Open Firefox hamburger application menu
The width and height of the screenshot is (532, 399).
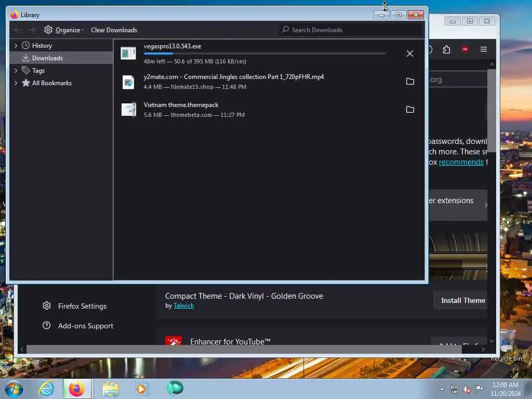coord(484,49)
